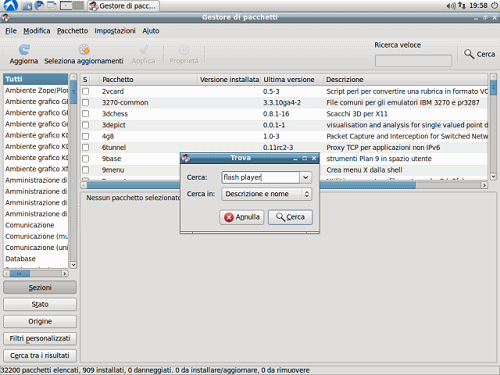Mark the 3dchess package checkbox

86,114
